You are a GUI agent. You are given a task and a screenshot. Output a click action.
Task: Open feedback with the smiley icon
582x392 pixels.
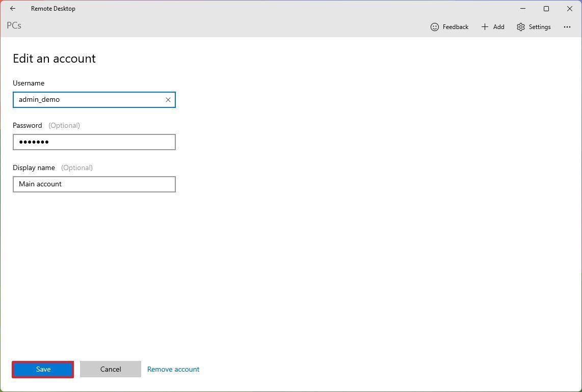point(435,26)
